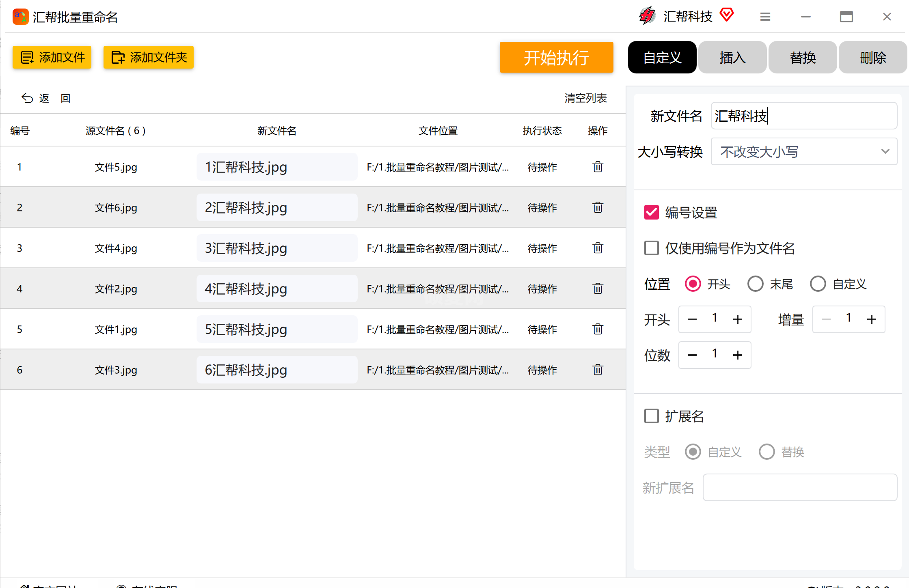
Task: Select 自定义 position radio button
Action: 818,284
